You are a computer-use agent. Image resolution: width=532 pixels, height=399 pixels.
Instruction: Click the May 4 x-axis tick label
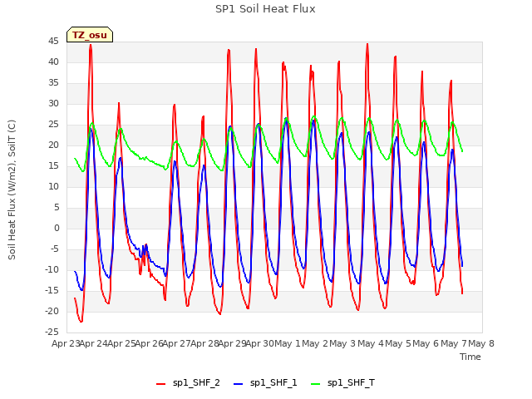coord(371,343)
